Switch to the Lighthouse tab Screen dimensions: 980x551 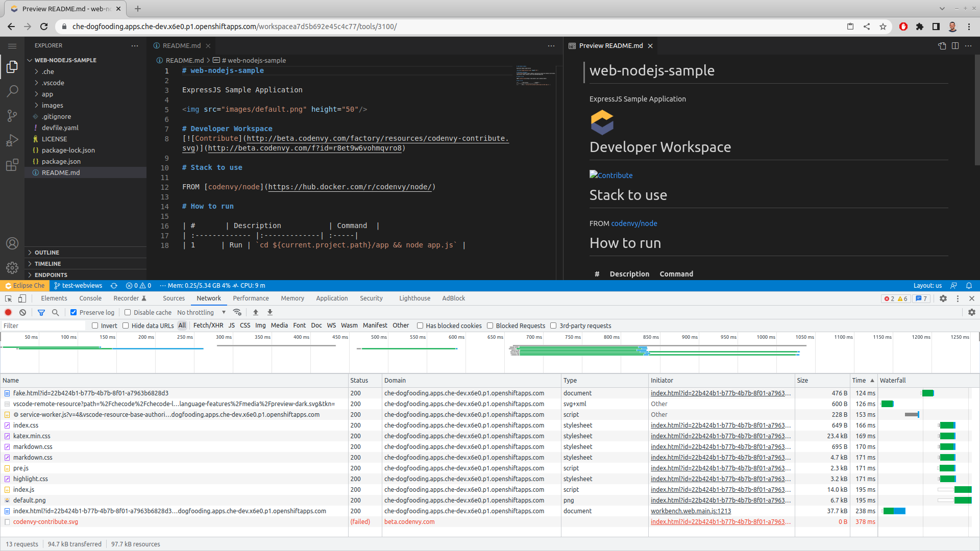click(x=414, y=298)
